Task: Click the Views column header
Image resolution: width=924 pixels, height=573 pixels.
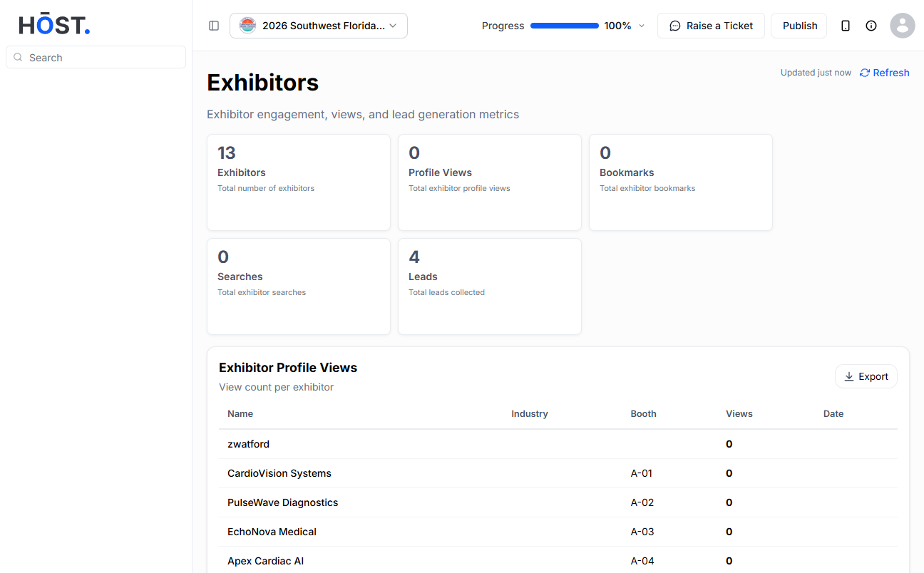Action: pos(739,413)
